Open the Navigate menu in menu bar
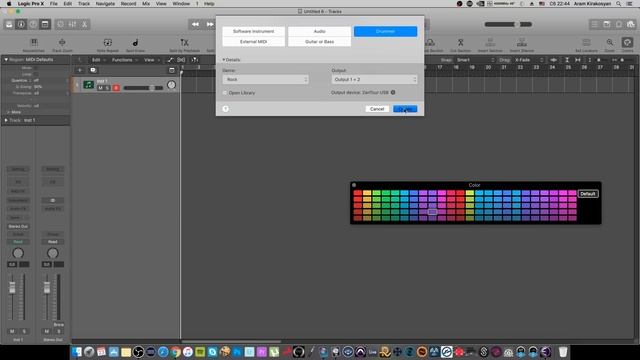Image resolution: width=640 pixels, height=360 pixels. coord(105,4)
